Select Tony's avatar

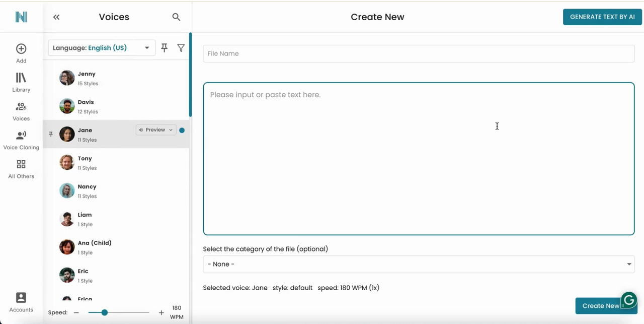67,162
